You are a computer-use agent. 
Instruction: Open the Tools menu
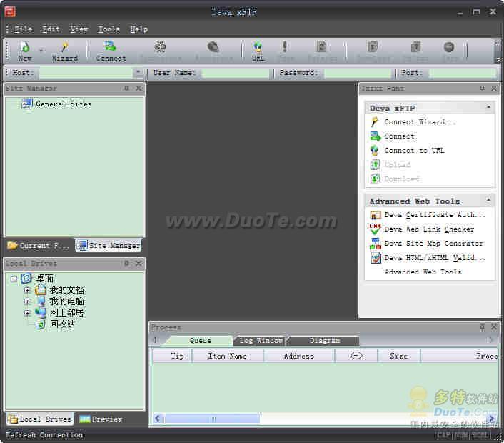(109, 29)
